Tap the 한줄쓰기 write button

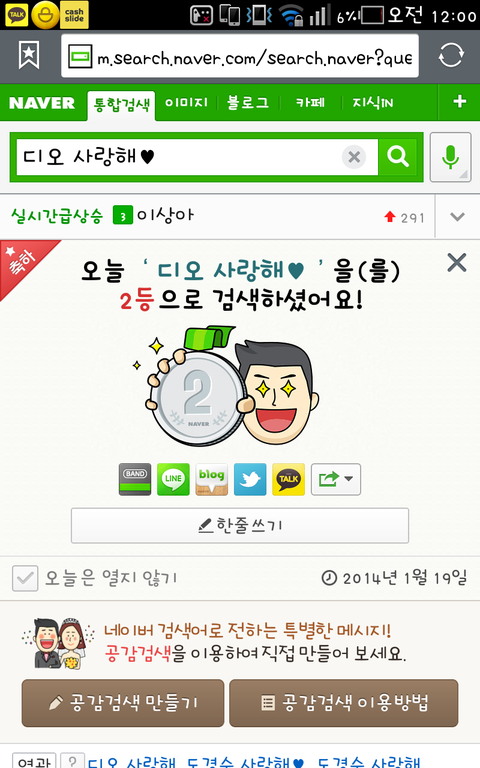[x=240, y=526]
